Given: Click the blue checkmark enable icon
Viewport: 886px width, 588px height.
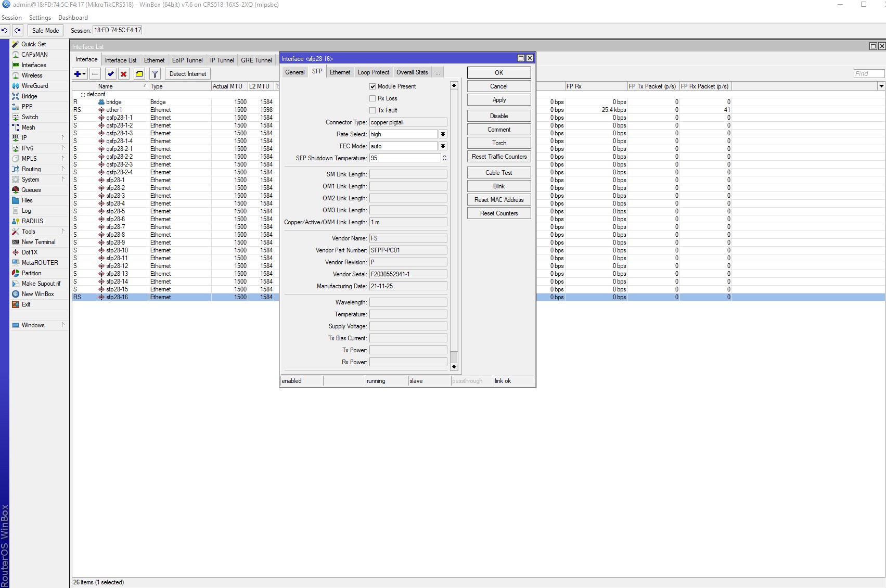Looking at the screenshot, I should click(x=110, y=74).
